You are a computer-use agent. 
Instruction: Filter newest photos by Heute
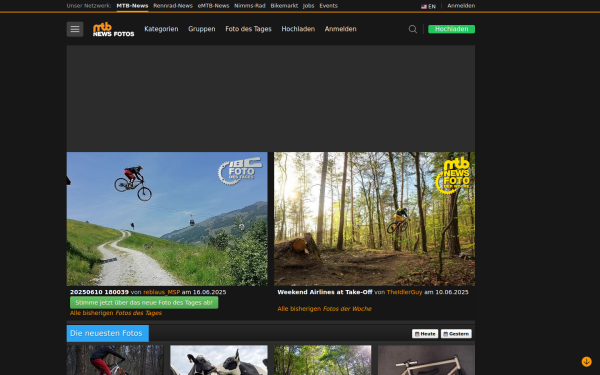point(425,334)
